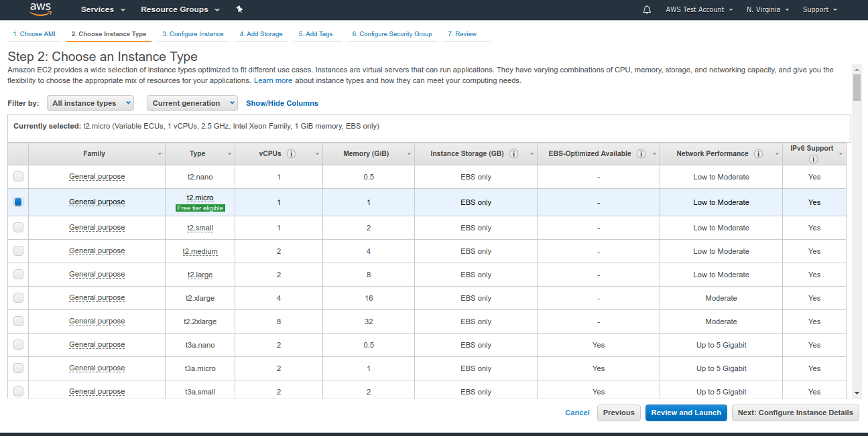Click the pinned favorites star icon
Viewport: 868px width, 436px height.
point(239,9)
